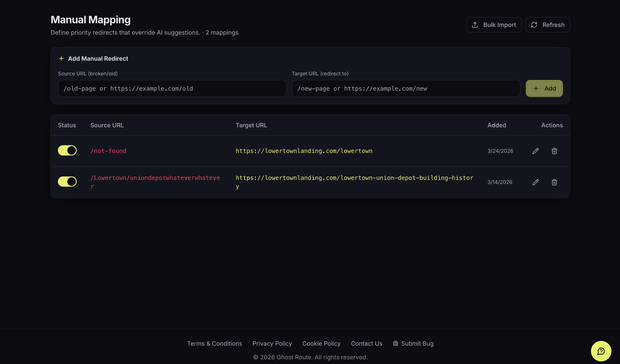Disable the /not-found redirect toggle
620x364 pixels.
coord(67,150)
